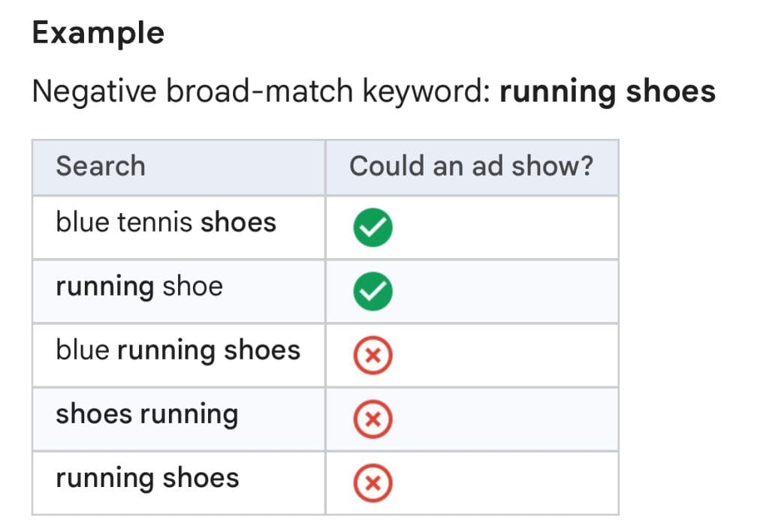Click the red X in the last table row
This screenshot has height=532, width=769.
372,484
